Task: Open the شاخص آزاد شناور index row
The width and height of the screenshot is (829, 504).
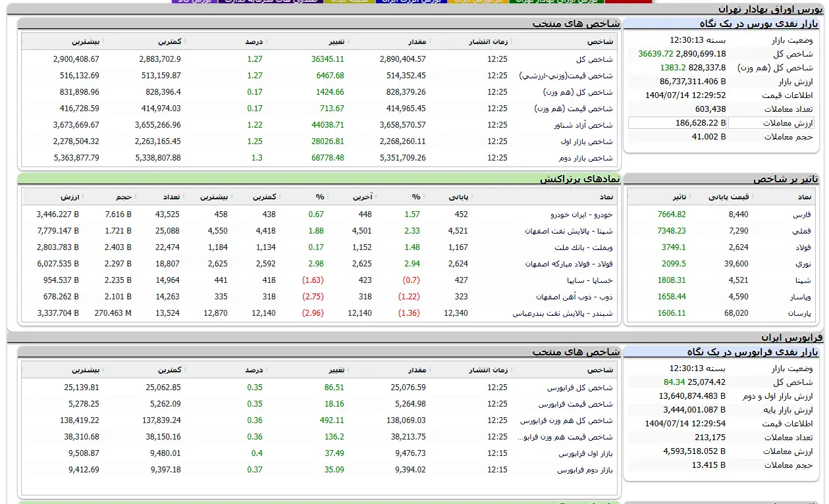Action: click(585, 125)
